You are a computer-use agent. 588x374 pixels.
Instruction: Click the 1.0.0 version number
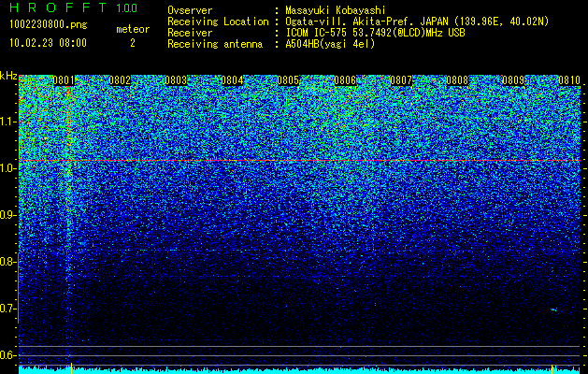(x=127, y=7)
